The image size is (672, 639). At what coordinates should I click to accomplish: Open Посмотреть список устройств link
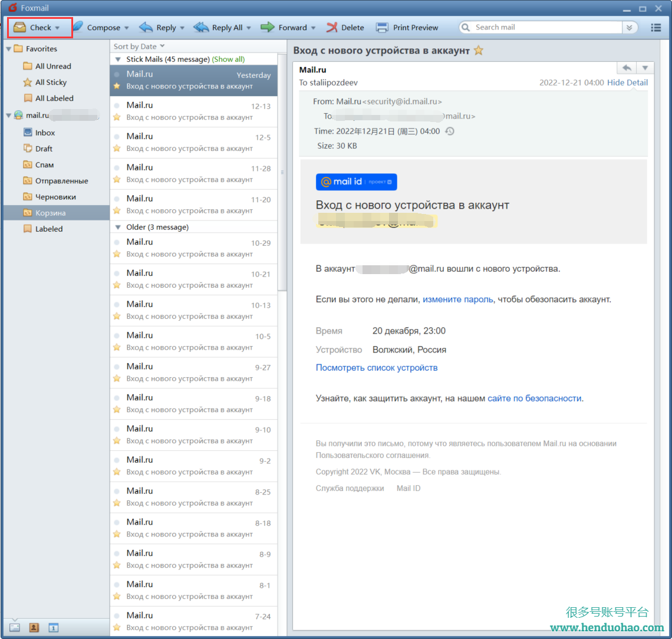click(x=377, y=368)
